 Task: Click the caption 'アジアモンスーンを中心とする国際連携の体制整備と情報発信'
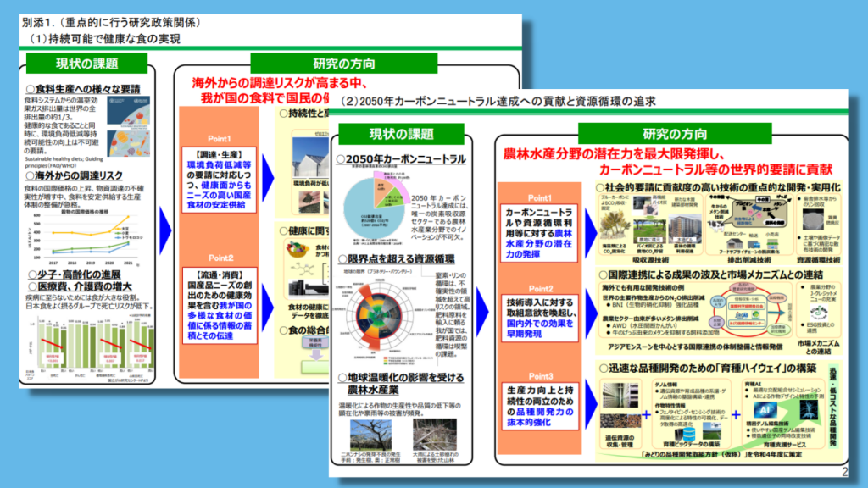point(695,347)
